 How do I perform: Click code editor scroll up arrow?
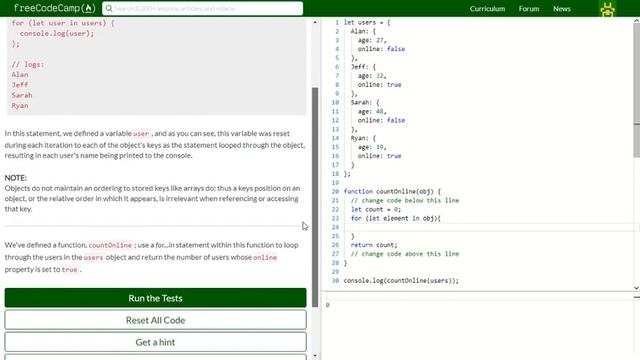[636, 20]
